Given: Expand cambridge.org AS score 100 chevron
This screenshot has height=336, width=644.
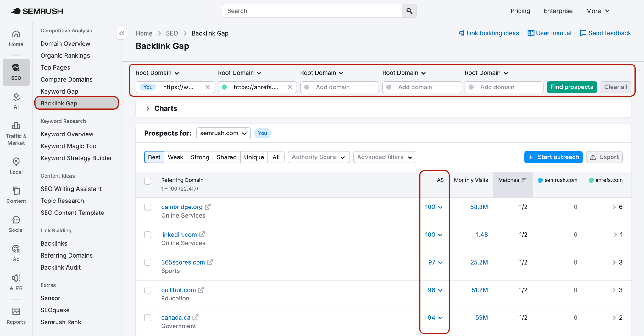Looking at the screenshot, I should (440, 207).
